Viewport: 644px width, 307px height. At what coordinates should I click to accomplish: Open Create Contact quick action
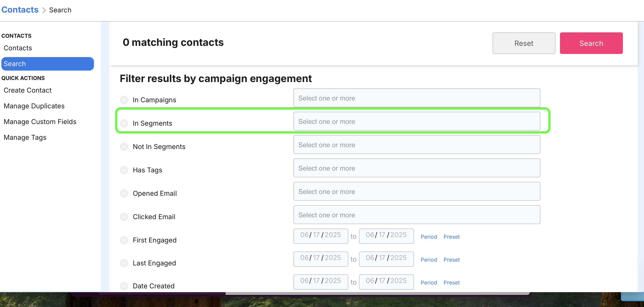[x=27, y=90]
